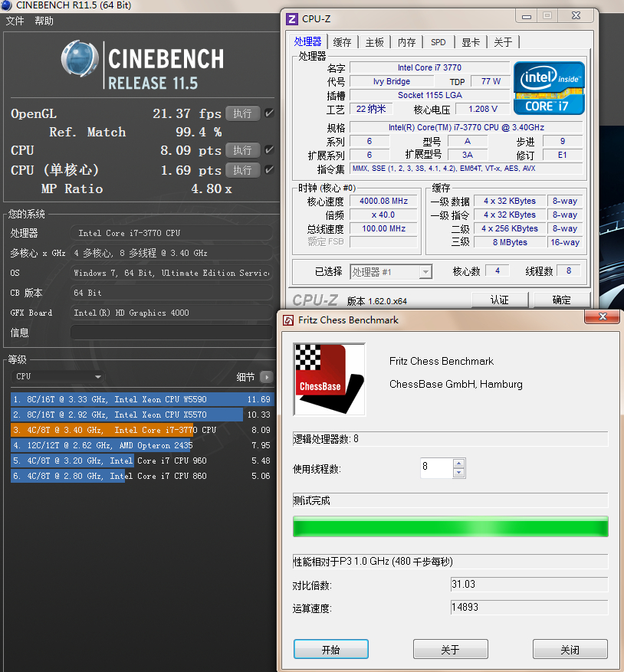Minimize the CPU-Z window
The width and height of the screenshot is (624, 672).
pos(527,16)
